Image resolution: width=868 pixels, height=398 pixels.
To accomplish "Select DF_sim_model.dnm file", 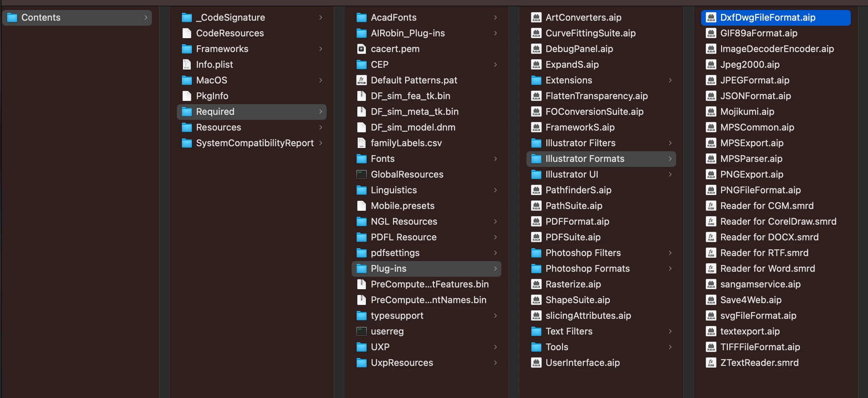I will point(413,127).
